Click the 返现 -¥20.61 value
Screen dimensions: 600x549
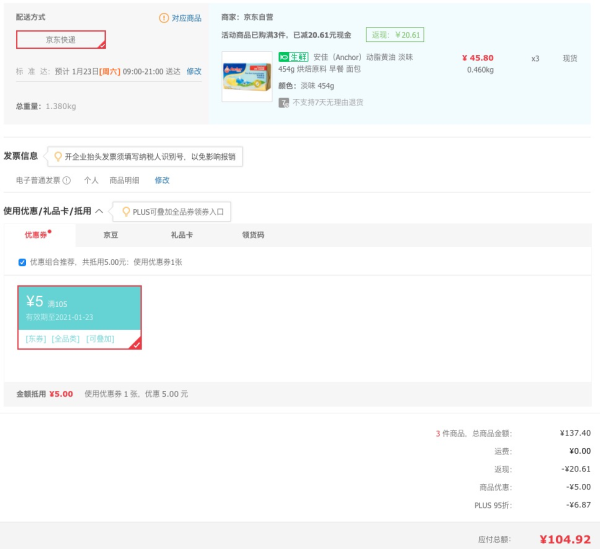click(x=576, y=469)
